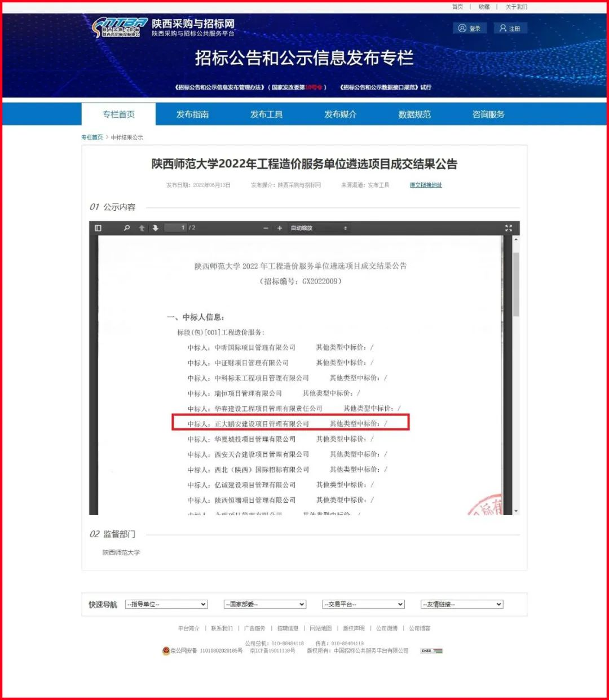
Task: Open the 友情链接 dropdown
Action: [461, 604]
